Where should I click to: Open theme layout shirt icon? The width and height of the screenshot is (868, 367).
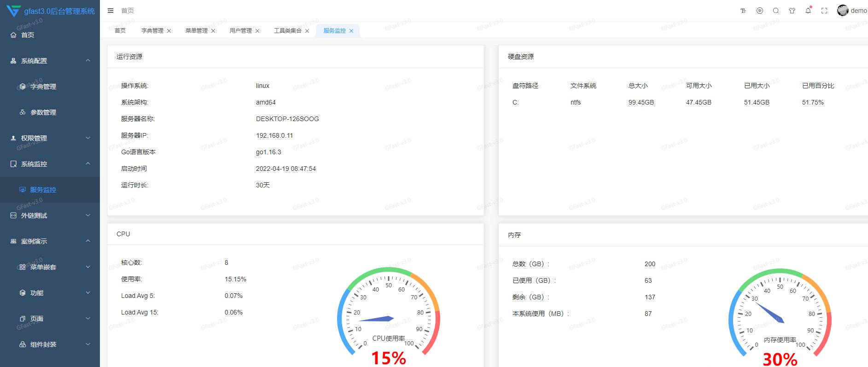[x=792, y=11]
